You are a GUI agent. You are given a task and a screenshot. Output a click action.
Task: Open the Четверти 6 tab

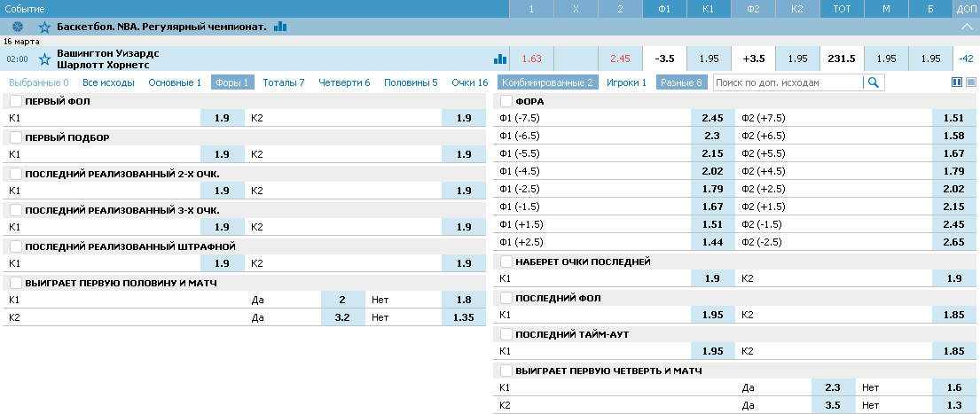tap(344, 82)
